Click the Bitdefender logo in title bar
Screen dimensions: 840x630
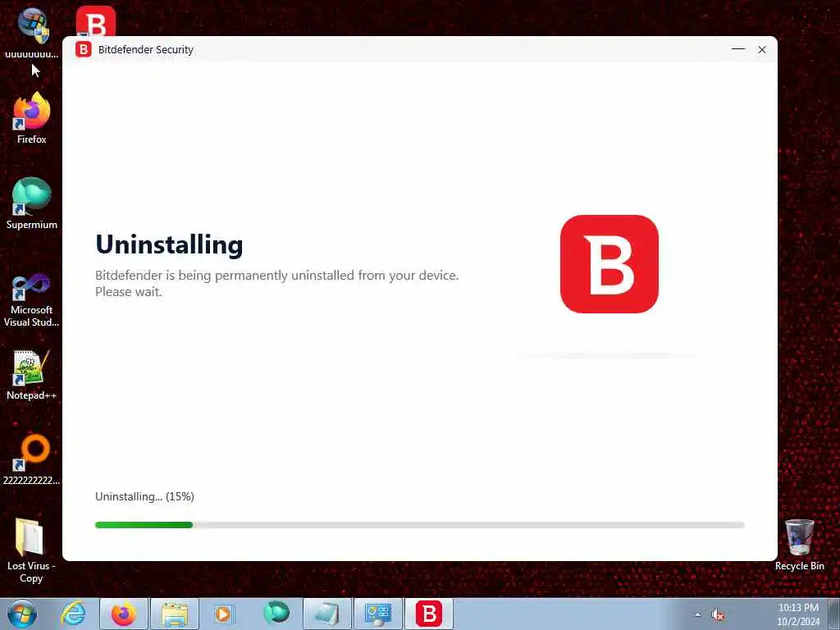point(84,49)
